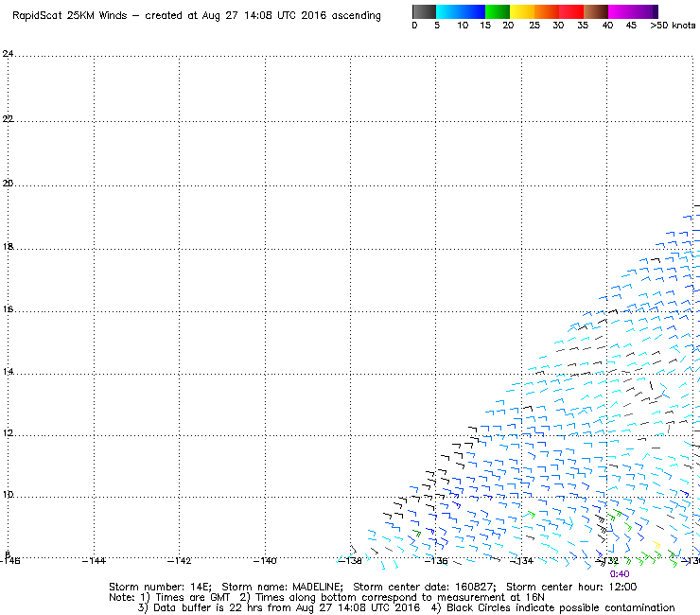The width and height of the screenshot is (700, 615).
Task: Click the '>50 knots' legend label
Action: (673, 26)
